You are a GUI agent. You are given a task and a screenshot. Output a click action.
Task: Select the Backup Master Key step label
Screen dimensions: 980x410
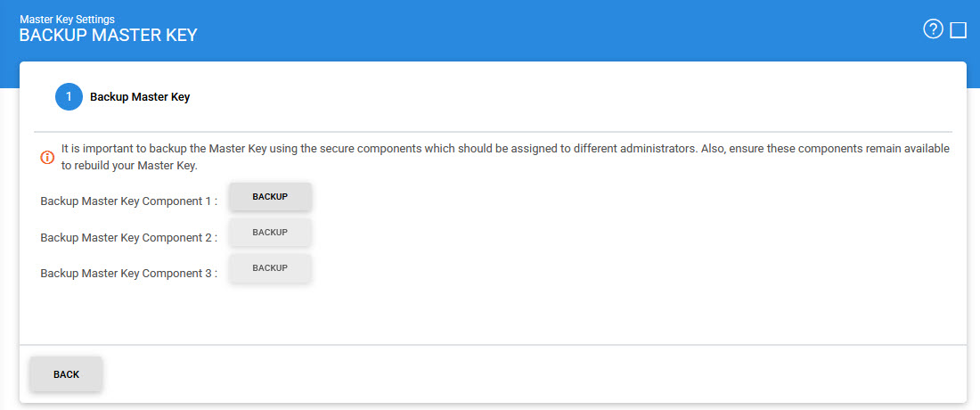pos(140,97)
